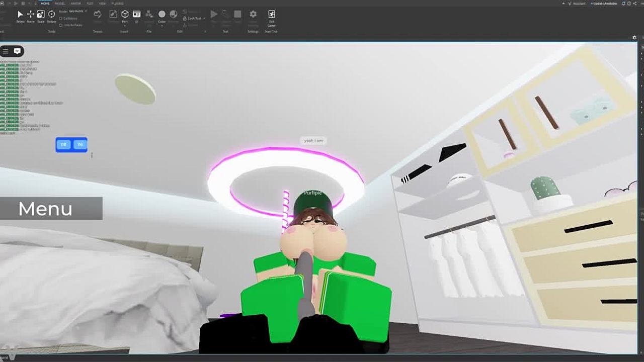Open the Color picker circle
The image size is (644, 362).
pyautogui.click(x=162, y=14)
